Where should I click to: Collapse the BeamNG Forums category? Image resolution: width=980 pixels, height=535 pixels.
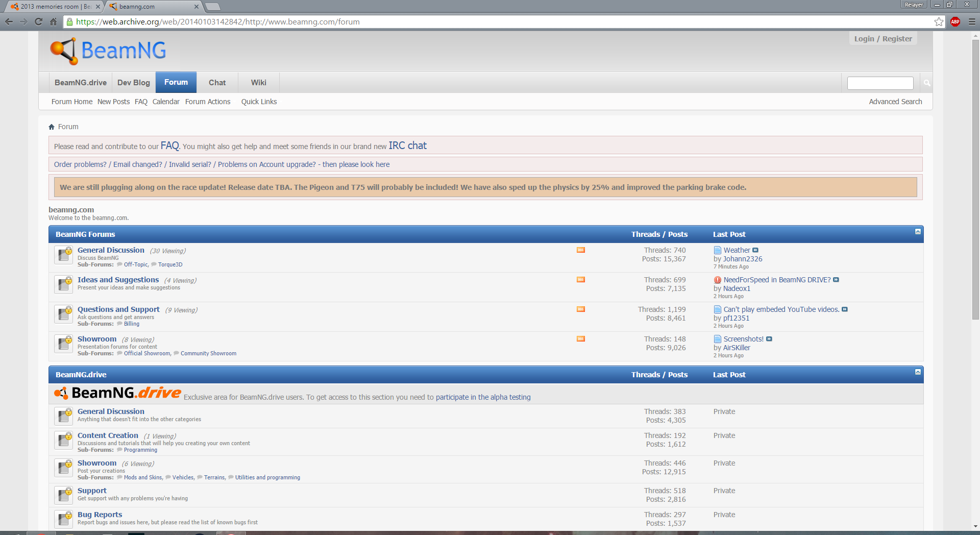tap(918, 232)
